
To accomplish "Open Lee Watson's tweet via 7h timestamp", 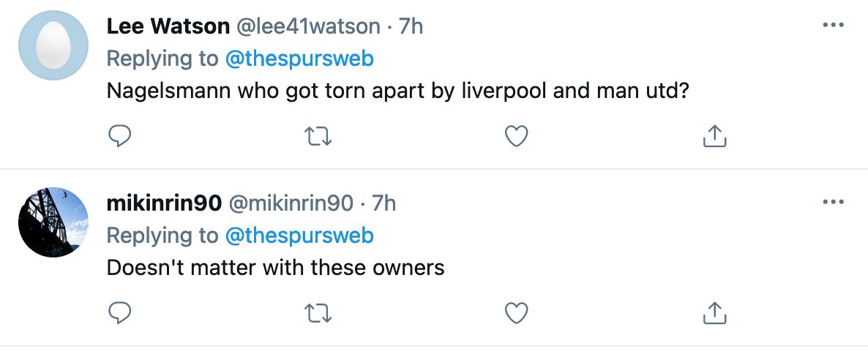I will pyautogui.click(x=412, y=26).
